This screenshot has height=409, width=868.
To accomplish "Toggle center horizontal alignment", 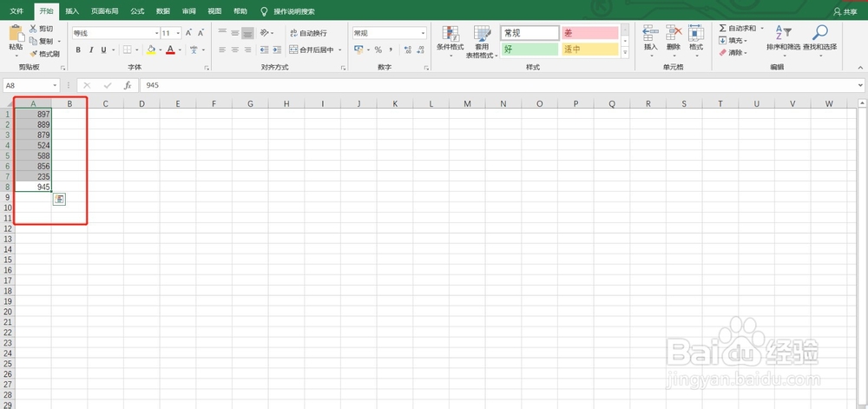I will coord(234,49).
